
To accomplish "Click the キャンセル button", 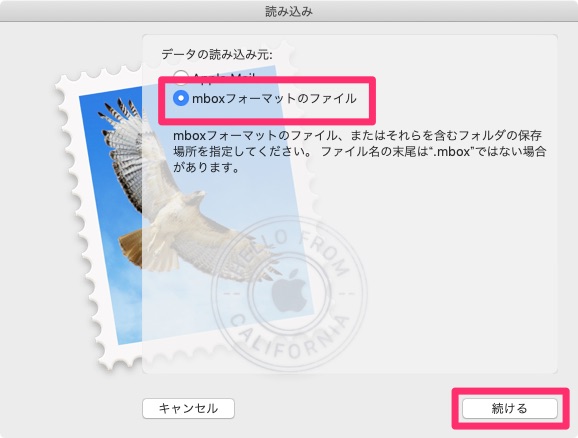I will pyautogui.click(x=188, y=408).
